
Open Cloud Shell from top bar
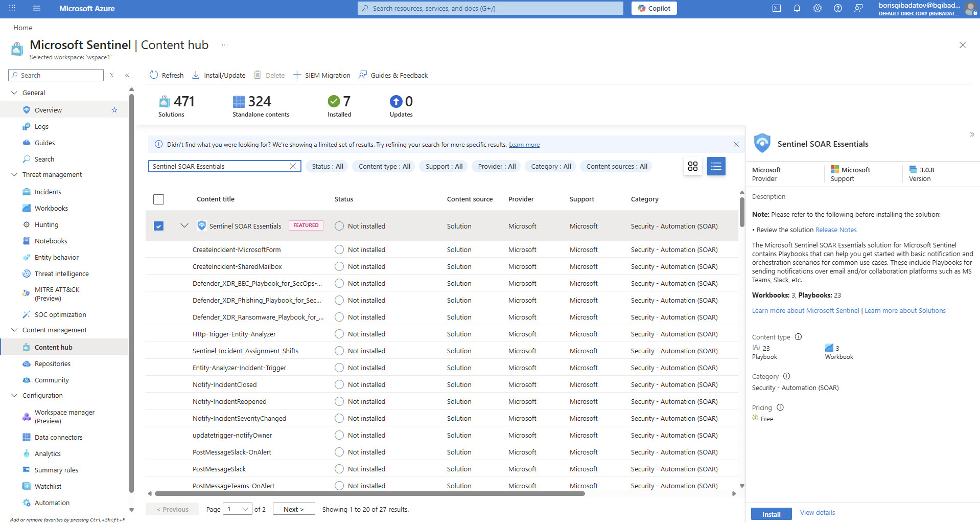click(x=776, y=8)
